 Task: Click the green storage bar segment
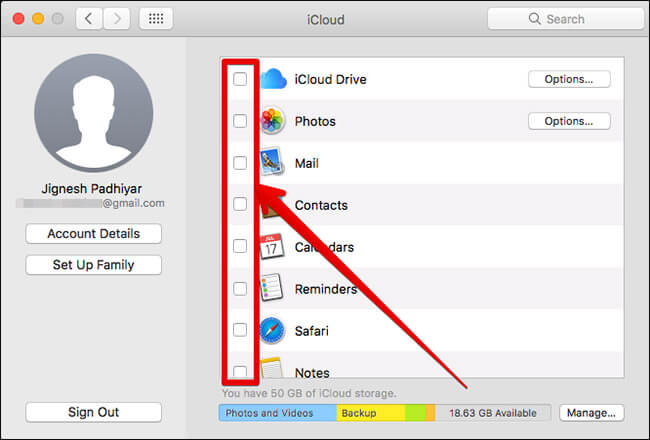(415, 413)
